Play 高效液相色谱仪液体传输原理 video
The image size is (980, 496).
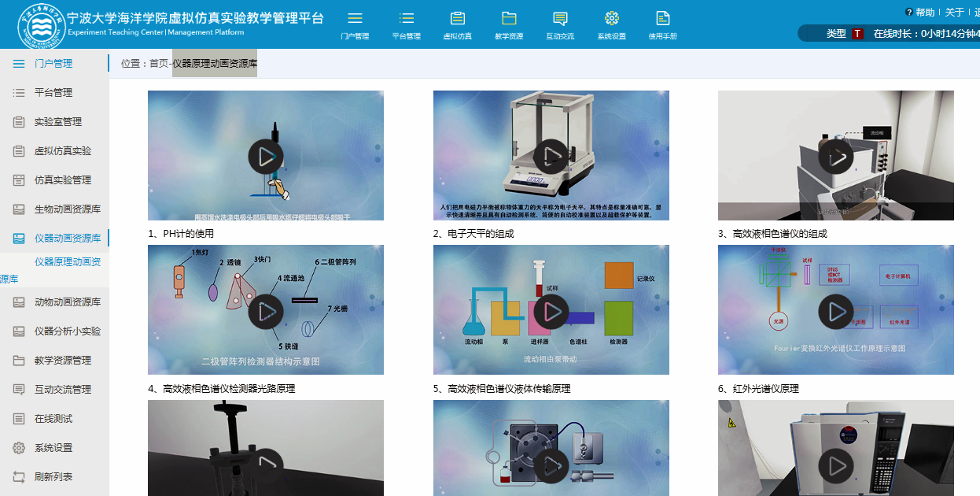(x=551, y=312)
